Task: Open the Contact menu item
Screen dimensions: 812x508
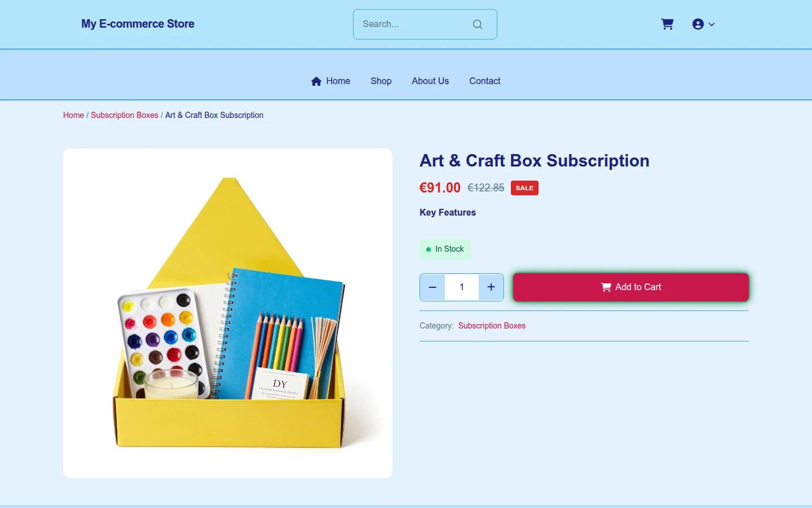Action: 485,81
